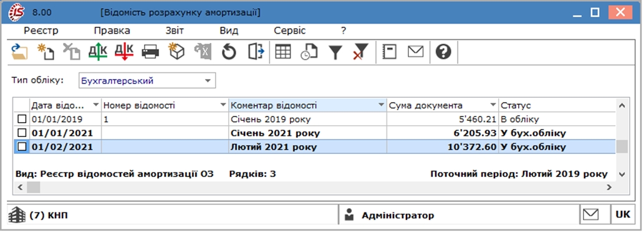Click the horizontal scrollbar thumb
The width and height of the screenshot is (644, 233).
point(34,187)
